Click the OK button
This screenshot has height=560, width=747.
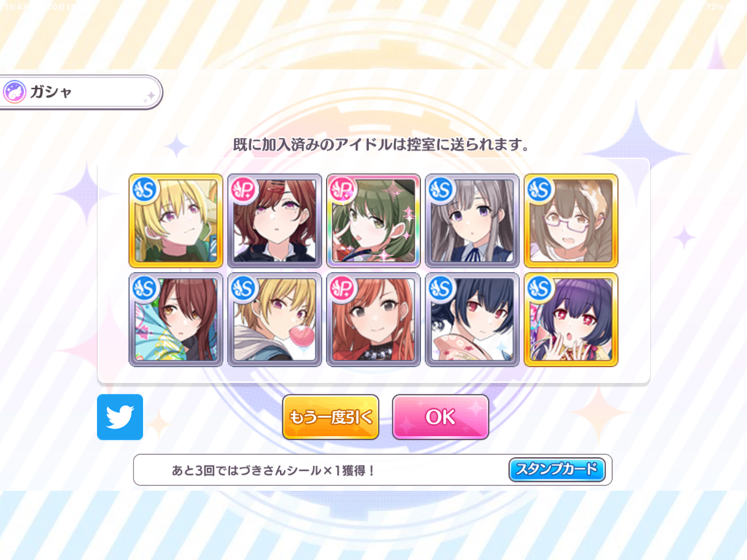pyautogui.click(x=440, y=416)
